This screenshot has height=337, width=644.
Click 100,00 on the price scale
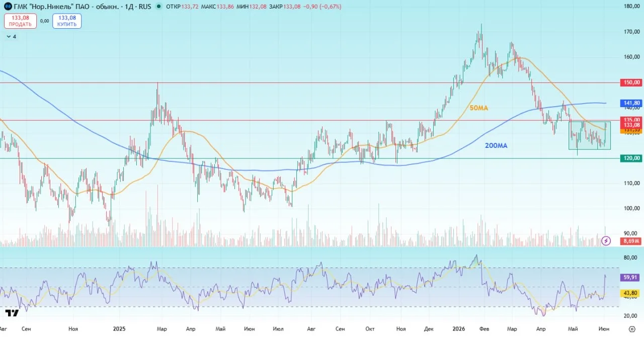tap(632, 208)
